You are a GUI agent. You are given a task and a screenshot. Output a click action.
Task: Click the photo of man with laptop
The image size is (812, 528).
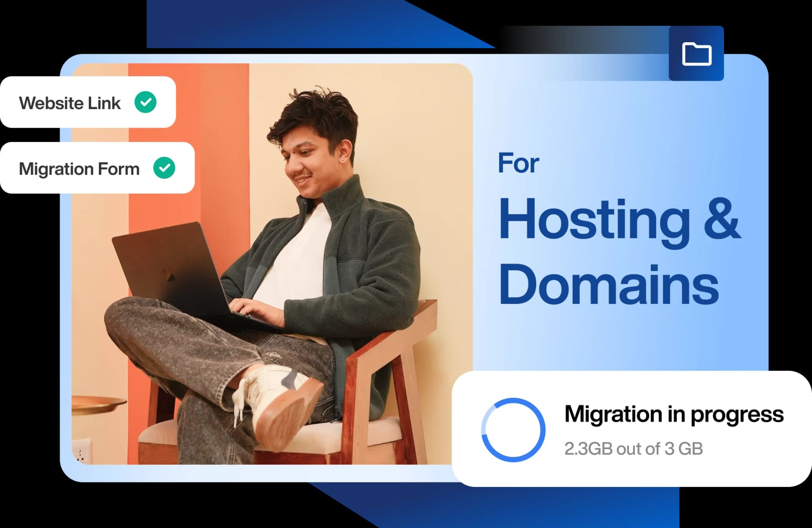(x=272, y=264)
